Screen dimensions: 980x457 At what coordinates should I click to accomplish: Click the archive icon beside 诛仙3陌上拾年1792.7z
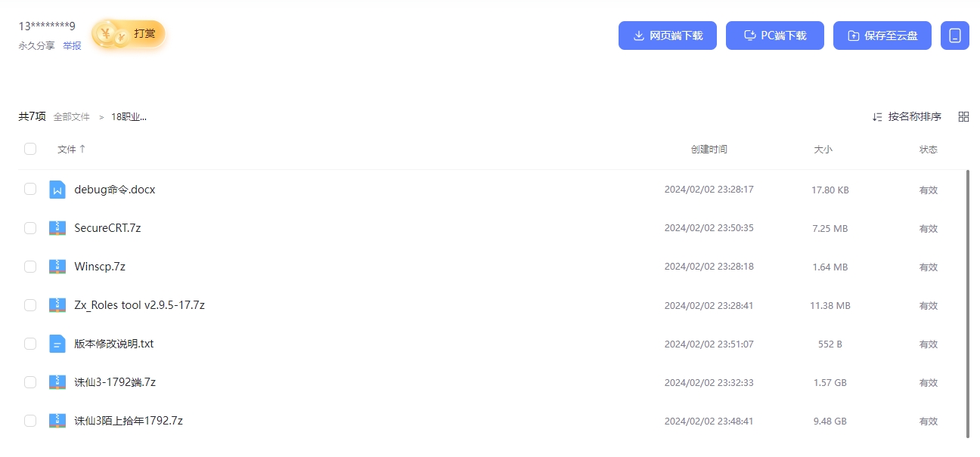[57, 421]
